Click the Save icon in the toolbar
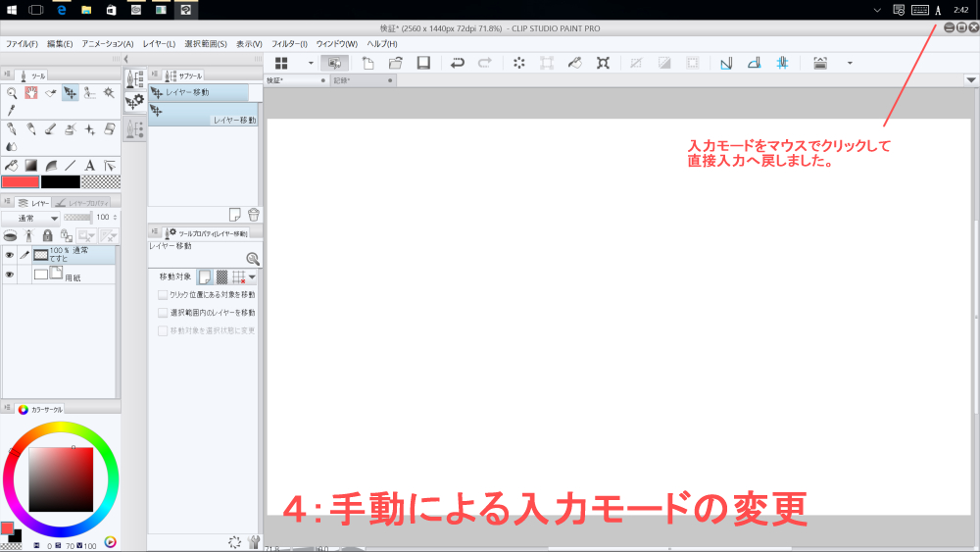 tap(423, 63)
